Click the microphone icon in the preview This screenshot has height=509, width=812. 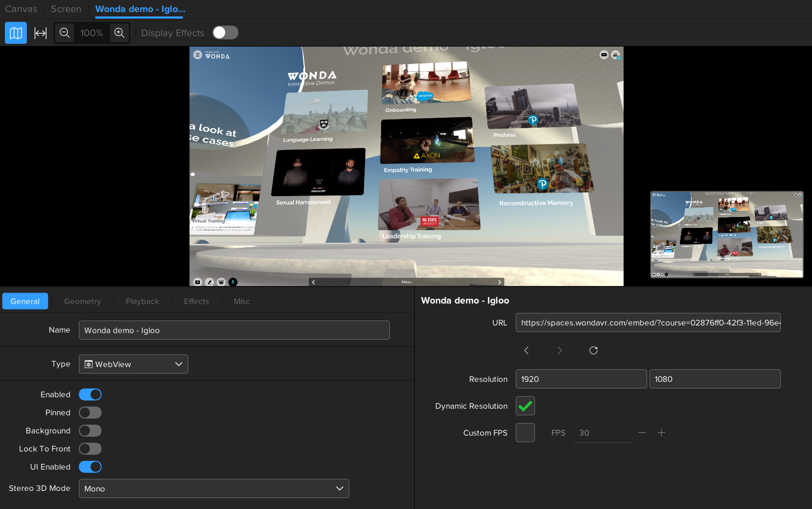point(233,282)
